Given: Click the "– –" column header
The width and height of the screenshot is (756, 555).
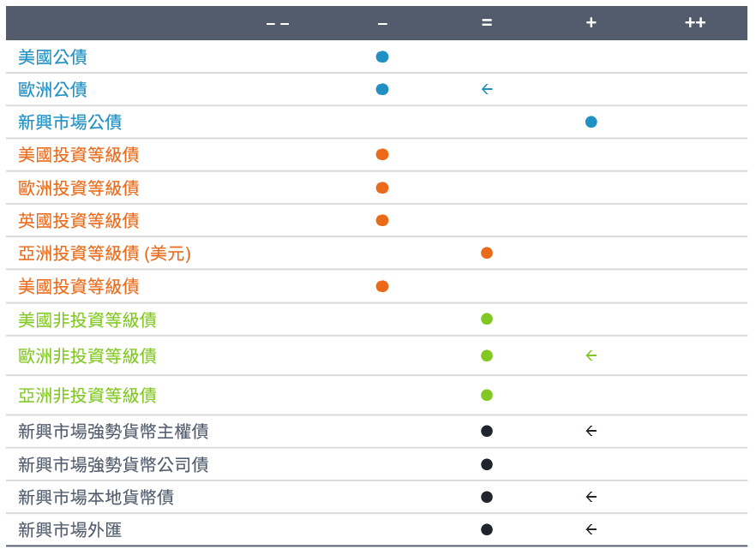Looking at the screenshot, I should (x=278, y=22).
